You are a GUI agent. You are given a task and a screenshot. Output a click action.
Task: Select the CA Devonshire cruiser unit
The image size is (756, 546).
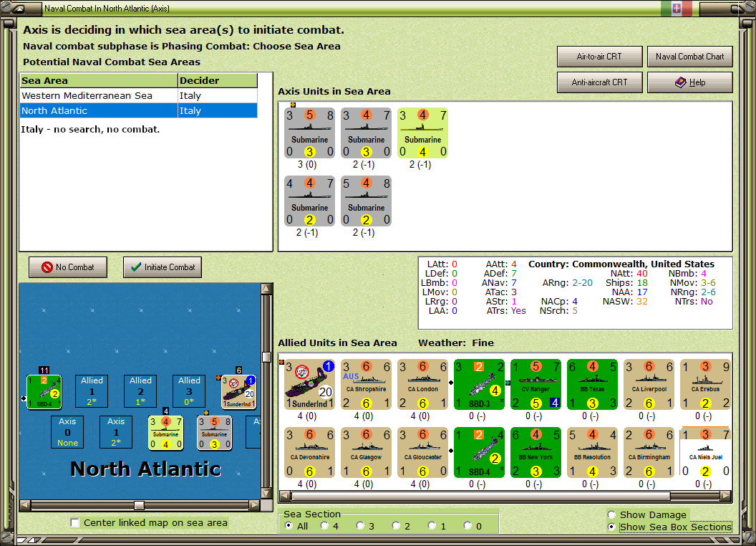pyautogui.click(x=309, y=452)
